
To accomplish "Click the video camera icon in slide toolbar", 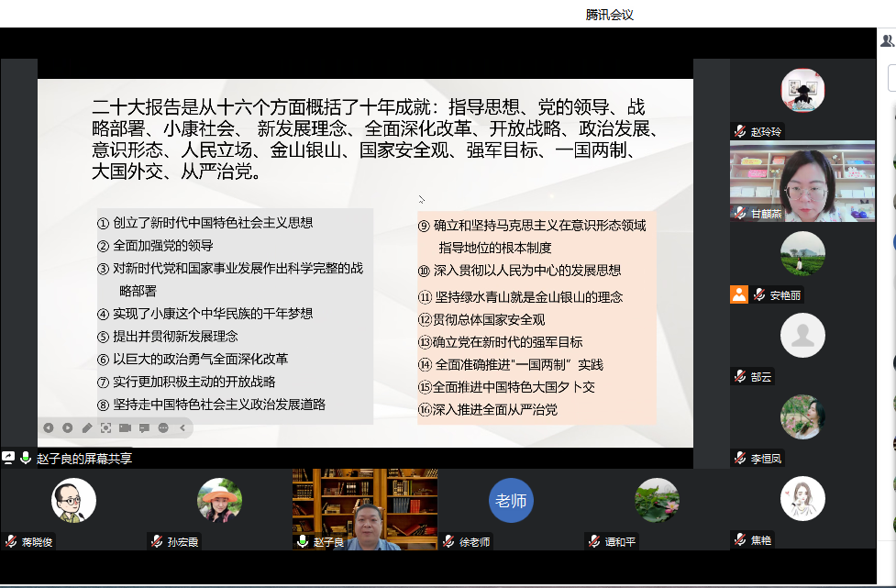I will pos(125,427).
